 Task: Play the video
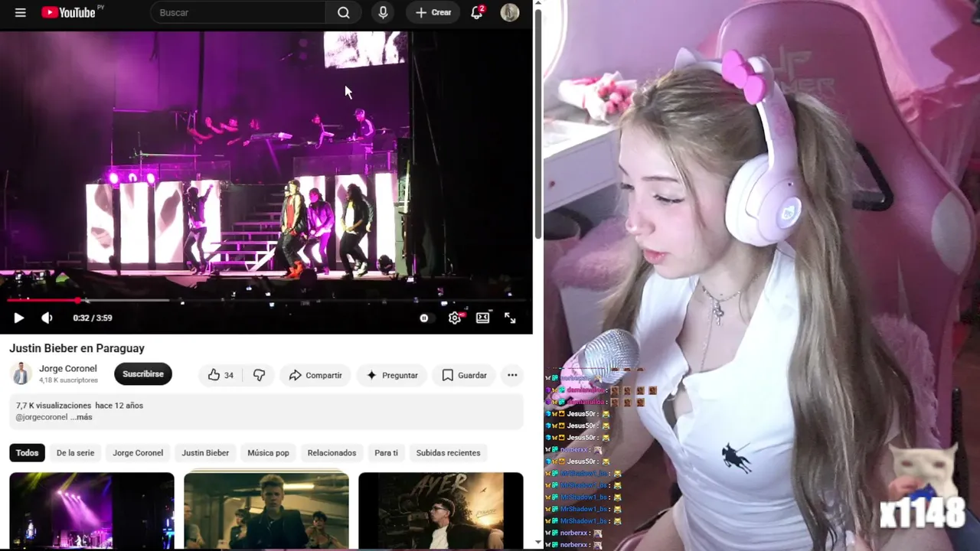[x=18, y=318]
